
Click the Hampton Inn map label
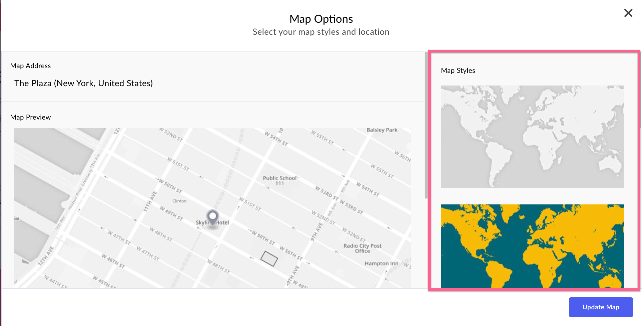click(x=382, y=263)
